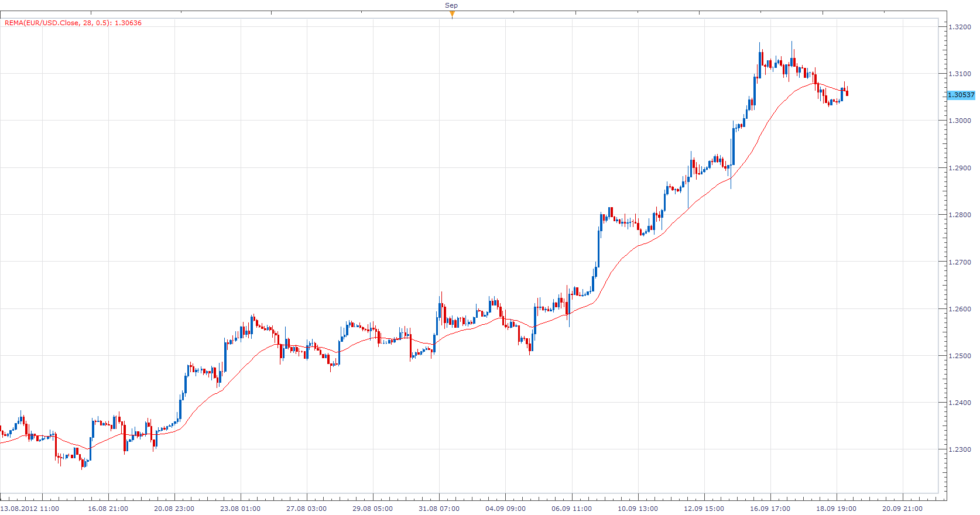
Task: Click the current price tag 1.30537
Action: pyautogui.click(x=961, y=95)
